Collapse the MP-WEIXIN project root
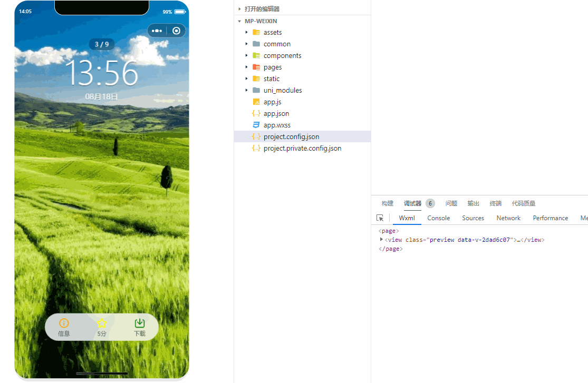The image size is (588, 383). pos(239,22)
